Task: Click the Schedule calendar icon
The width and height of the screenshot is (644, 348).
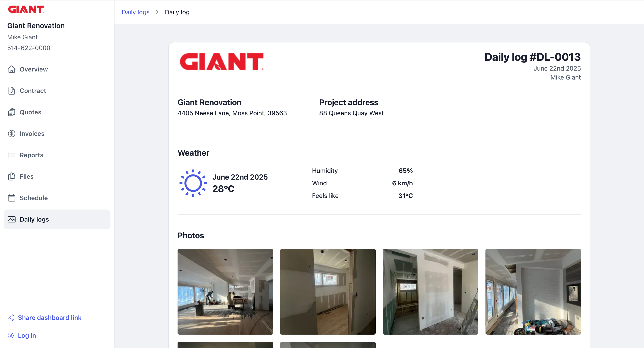Action: pyautogui.click(x=11, y=198)
